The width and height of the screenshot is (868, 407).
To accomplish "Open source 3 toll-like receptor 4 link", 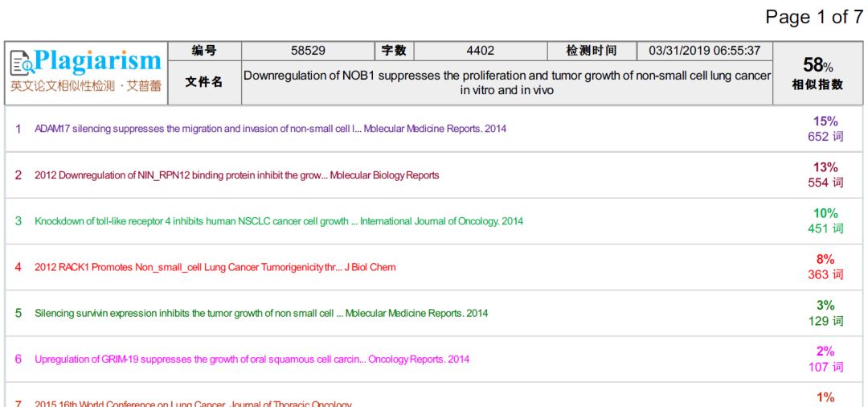I will tap(278, 221).
